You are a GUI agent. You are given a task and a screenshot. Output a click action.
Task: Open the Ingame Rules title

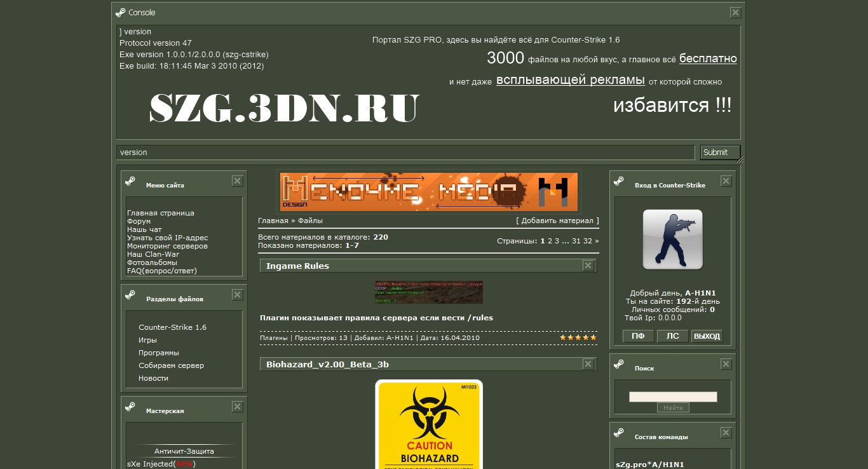(297, 266)
